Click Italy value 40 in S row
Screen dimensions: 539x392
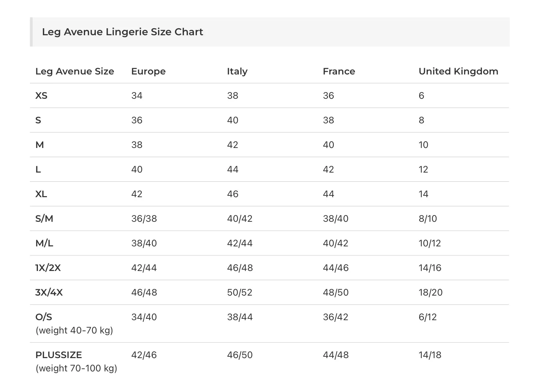233,120
